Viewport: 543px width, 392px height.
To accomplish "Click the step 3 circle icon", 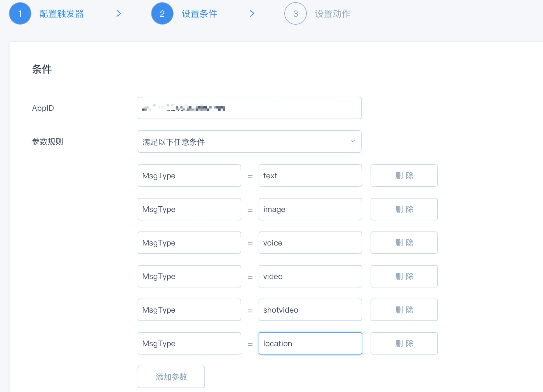I will pyautogui.click(x=295, y=13).
